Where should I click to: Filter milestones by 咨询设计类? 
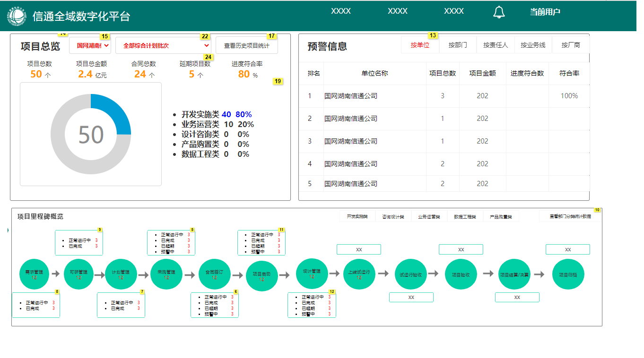pyautogui.click(x=393, y=216)
